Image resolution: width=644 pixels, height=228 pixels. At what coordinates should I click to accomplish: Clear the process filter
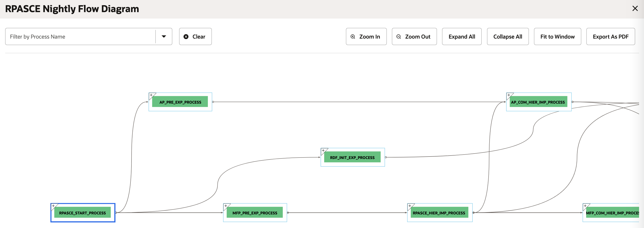(195, 37)
